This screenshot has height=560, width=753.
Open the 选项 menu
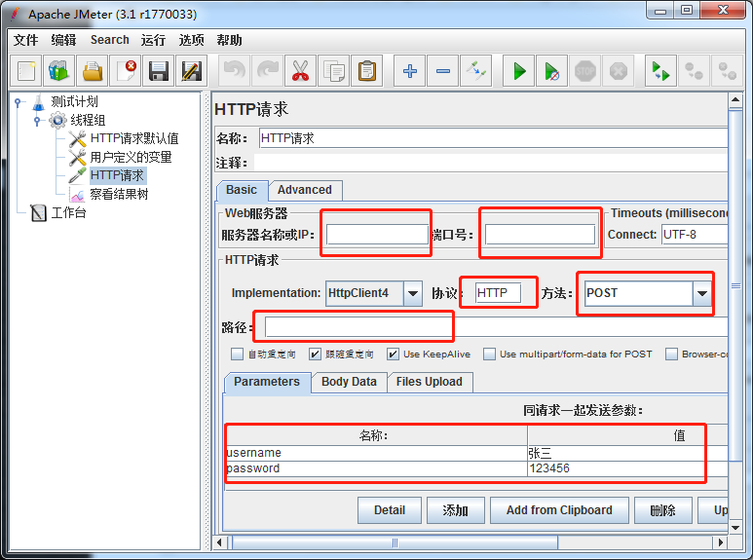click(192, 40)
